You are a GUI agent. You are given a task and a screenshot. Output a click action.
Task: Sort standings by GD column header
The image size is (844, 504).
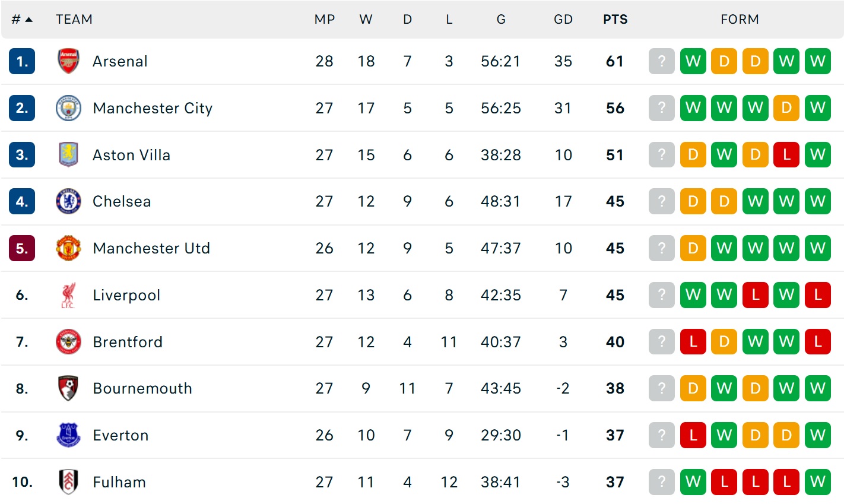[563, 20]
